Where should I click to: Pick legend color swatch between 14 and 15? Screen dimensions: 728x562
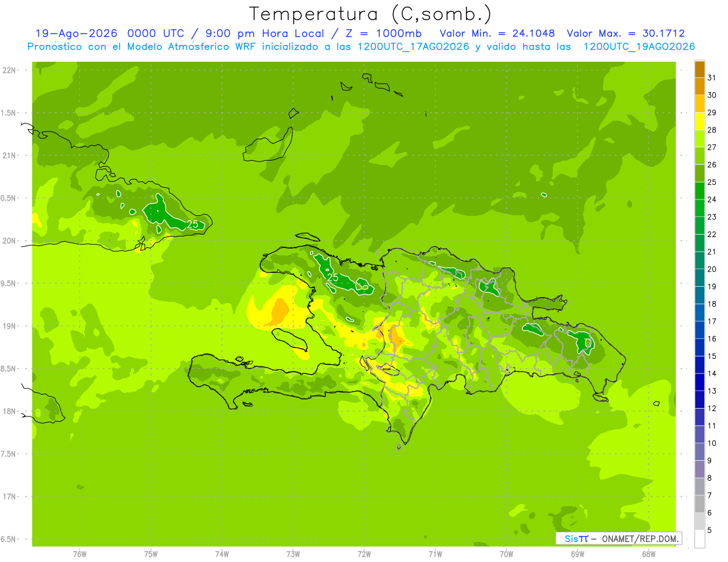pos(699,365)
